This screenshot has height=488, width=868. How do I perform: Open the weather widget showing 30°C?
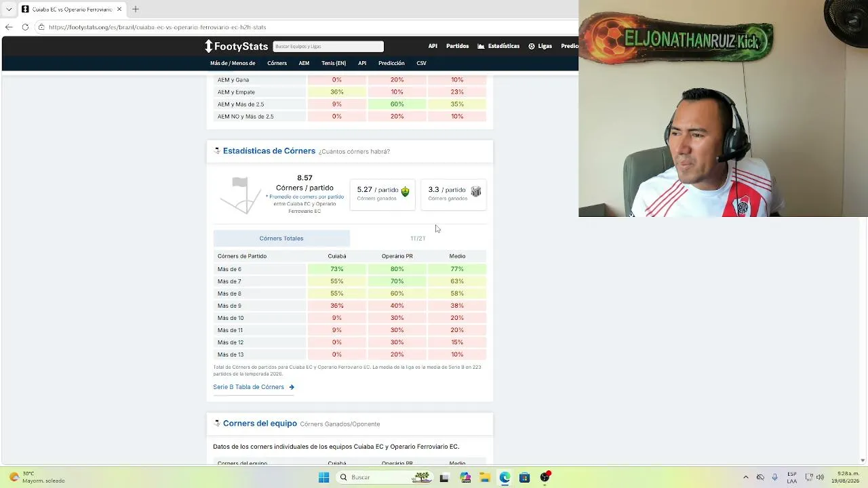point(37,477)
